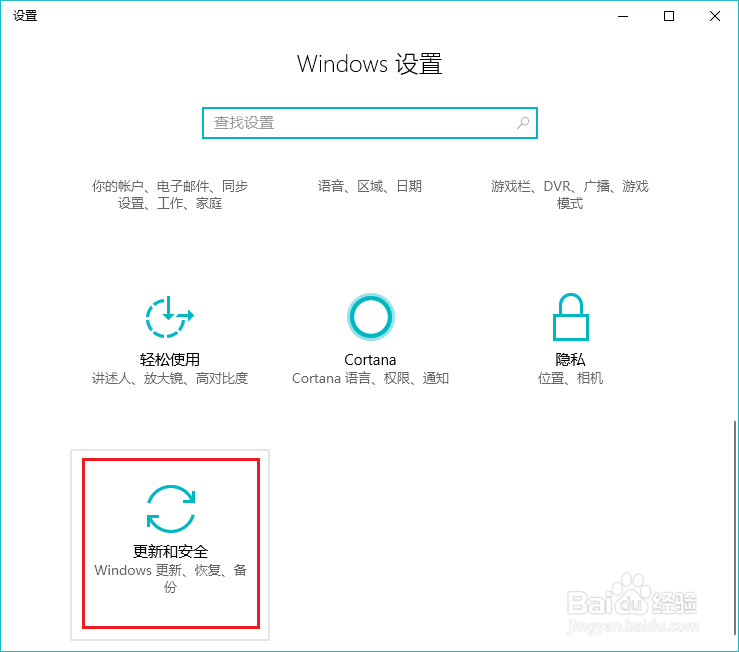Maximize the 设置 window

coord(669,16)
